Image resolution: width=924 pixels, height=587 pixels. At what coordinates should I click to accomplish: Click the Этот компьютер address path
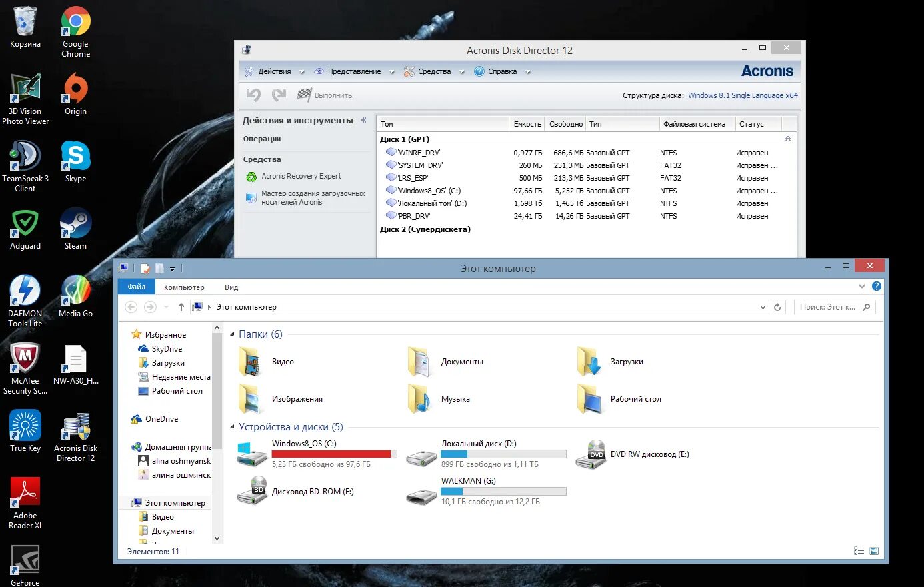246,307
